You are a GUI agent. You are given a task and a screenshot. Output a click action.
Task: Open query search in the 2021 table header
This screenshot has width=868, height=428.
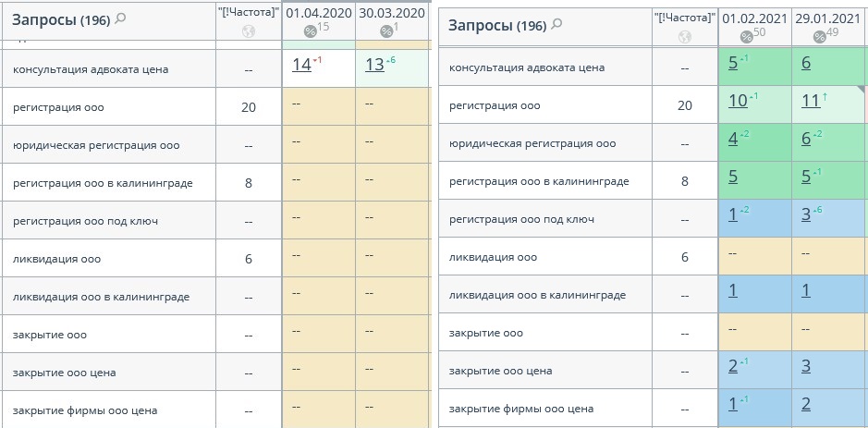(556, 24)
